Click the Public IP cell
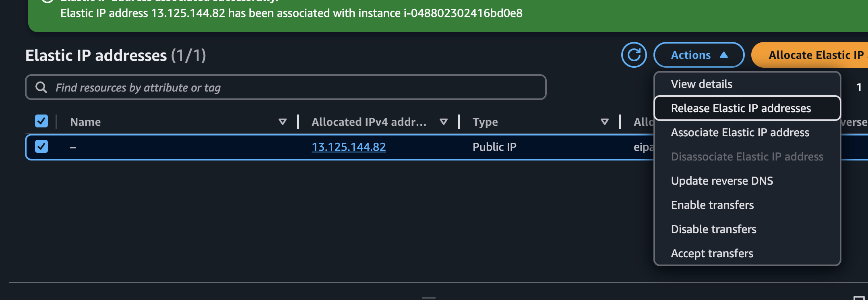This screenshot has height=300, width=868. coord(494,147)
